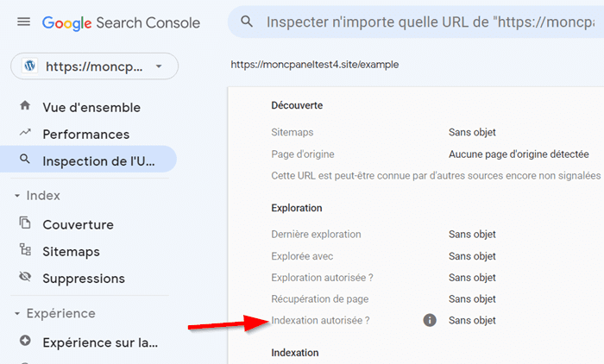This screenshot has width=604, height=364.
Task: Click the trend line icon beside Performances
Action: [25, 133]
